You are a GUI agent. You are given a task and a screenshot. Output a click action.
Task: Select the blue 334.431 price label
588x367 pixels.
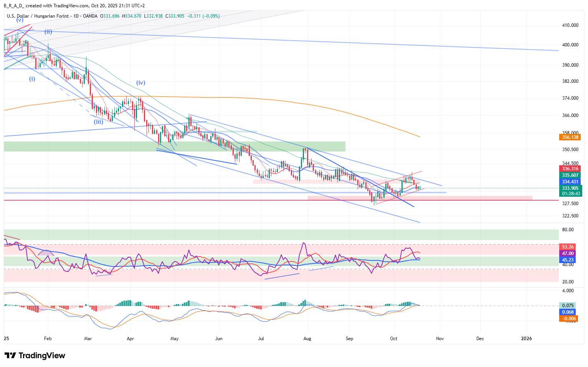point(570,182)
